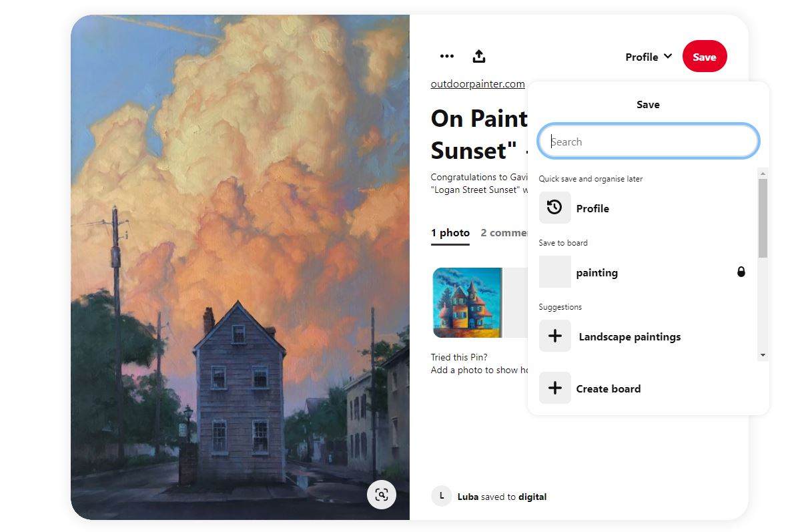This screenshot has height=532, width=812.
Task: Click the Profile quick save history icon
Action: pos(554,208)
